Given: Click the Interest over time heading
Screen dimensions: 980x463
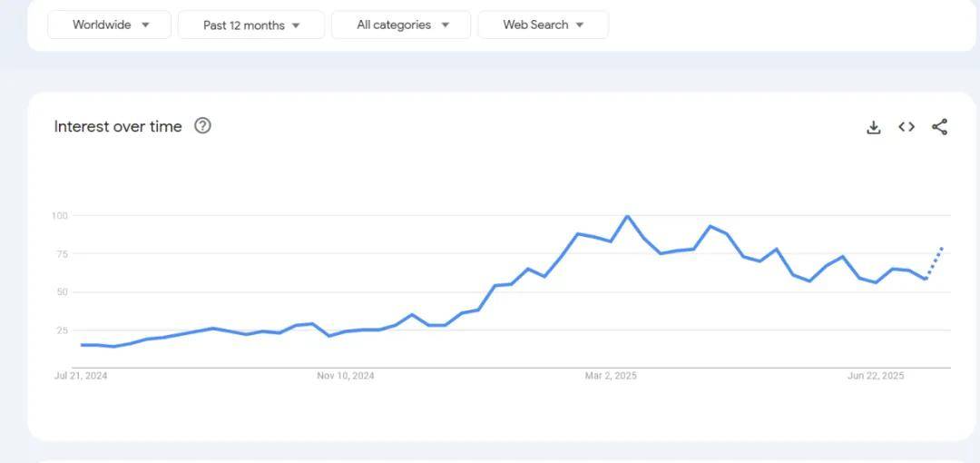Looking at the screenshot, I should 118,126.
